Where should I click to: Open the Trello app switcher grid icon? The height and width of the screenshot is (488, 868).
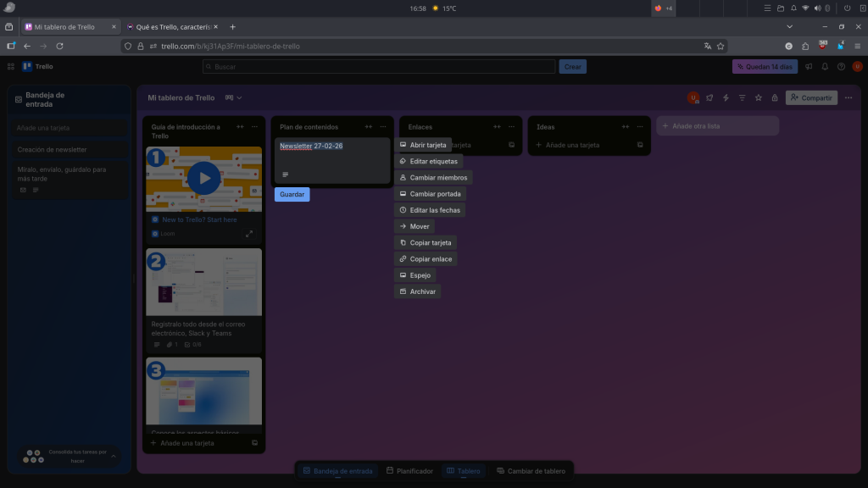pyautogui.click(x=11, y=66)
